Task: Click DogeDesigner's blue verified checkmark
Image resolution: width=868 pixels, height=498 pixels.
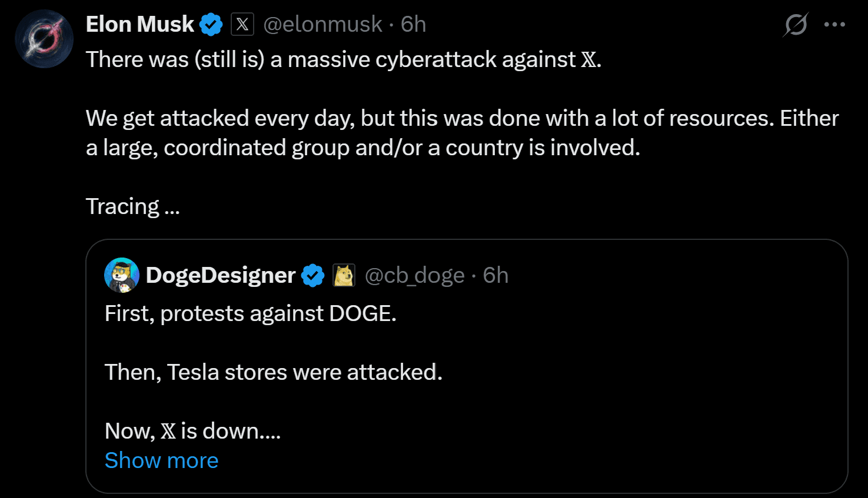Action: click(313, 275)
